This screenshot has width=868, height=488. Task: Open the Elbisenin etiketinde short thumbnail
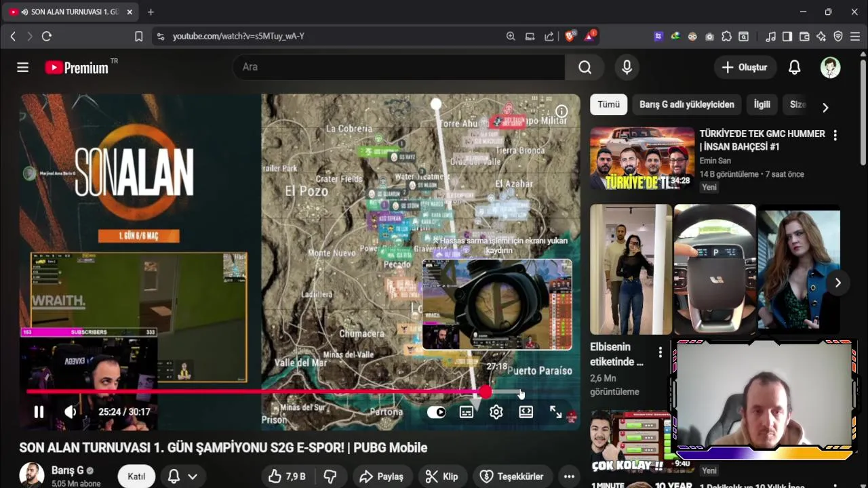631,269
